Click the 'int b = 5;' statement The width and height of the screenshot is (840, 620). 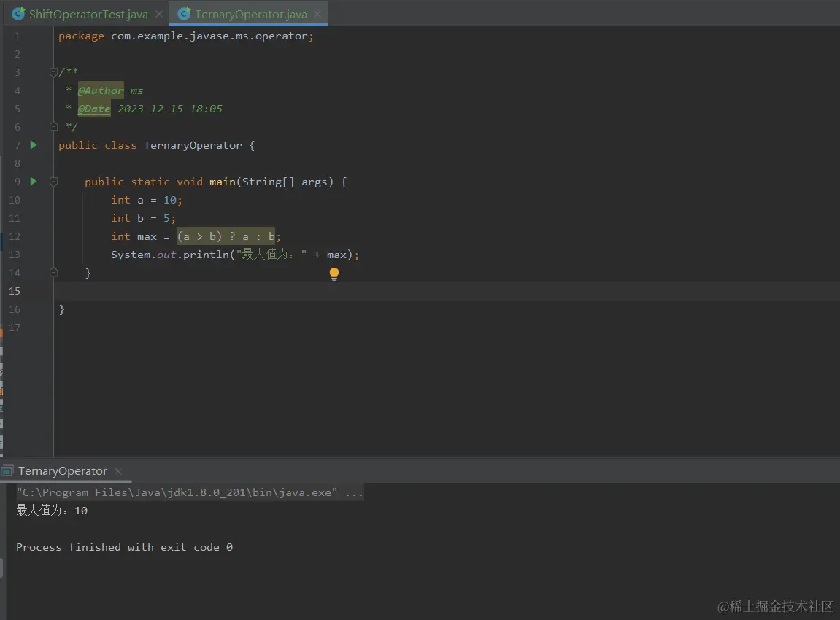(143, 218)
